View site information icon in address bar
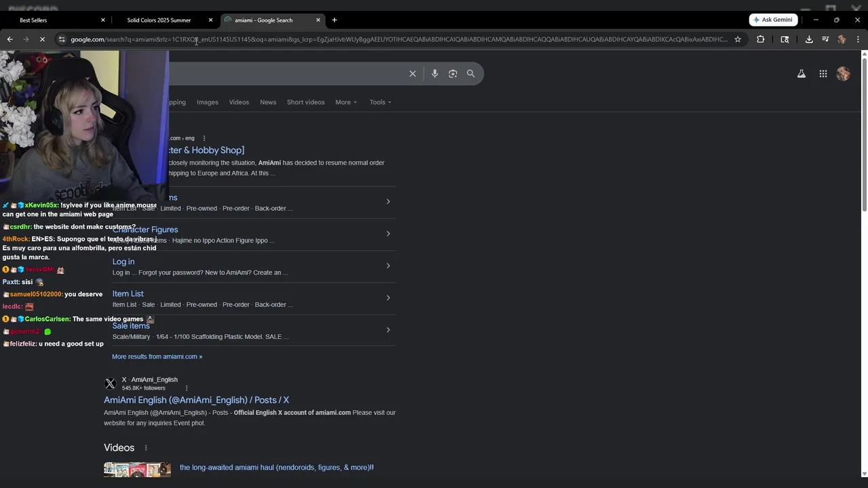868x488 pixels. [x=62, y=39]
